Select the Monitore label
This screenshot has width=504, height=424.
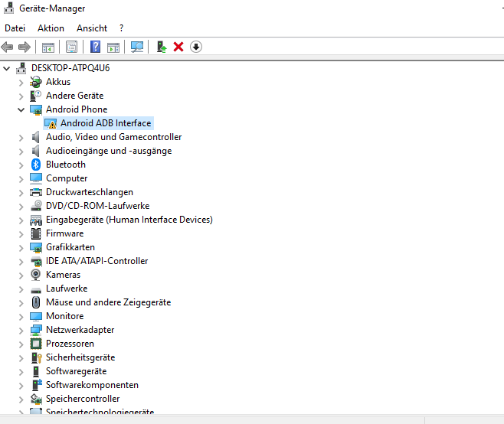coord(64,316)
